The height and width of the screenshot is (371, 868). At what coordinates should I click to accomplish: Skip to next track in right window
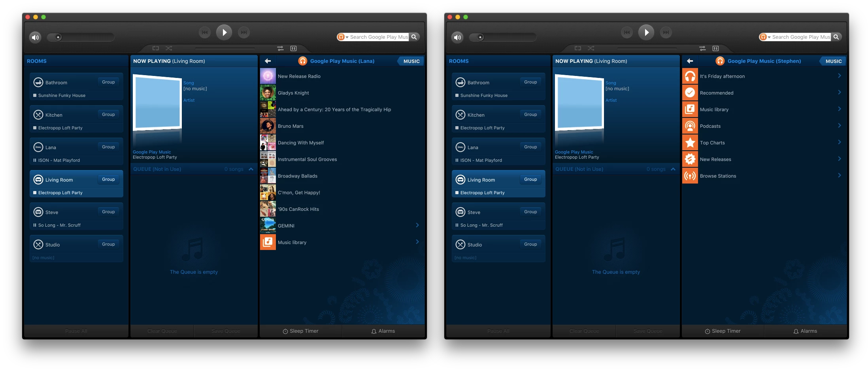666,32
